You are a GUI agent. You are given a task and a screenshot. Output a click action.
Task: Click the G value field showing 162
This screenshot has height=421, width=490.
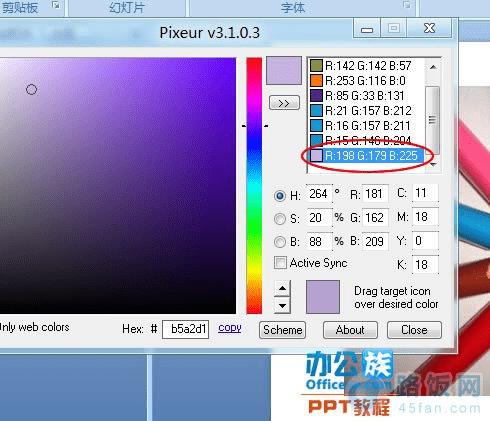375,218
